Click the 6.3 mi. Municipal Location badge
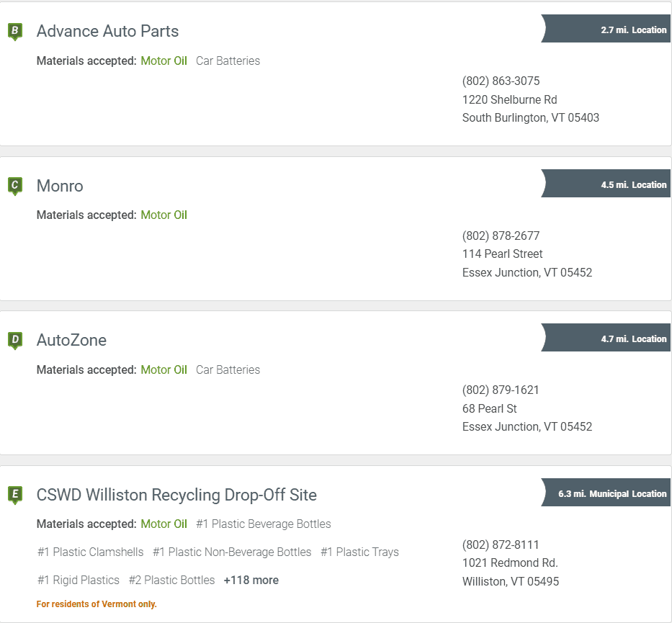 tap(609, 493)
